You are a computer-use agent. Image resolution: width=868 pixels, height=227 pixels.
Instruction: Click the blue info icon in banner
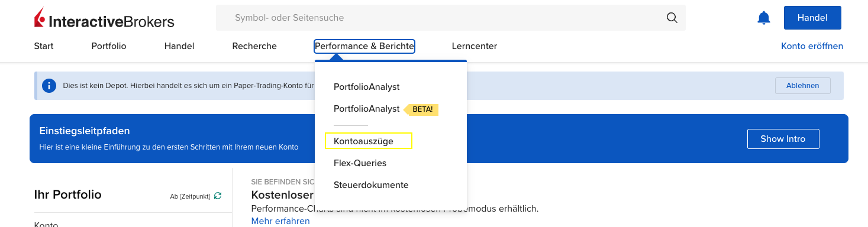tap(49, 86)
